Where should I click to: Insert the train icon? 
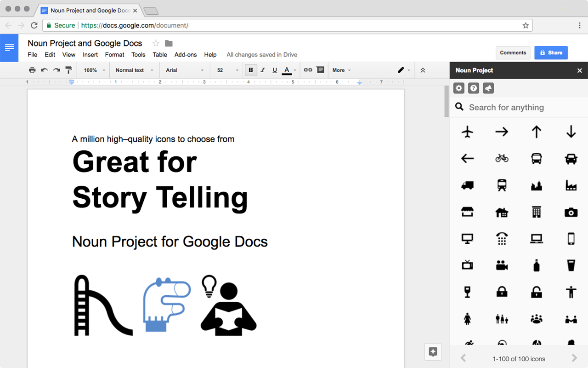click(502, 185)
